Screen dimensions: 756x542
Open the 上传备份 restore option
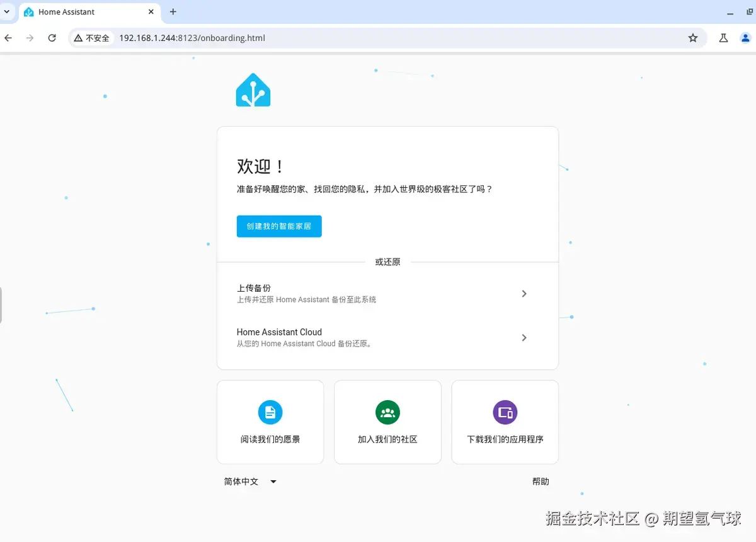pyautogui.click(x=387, y=294)
